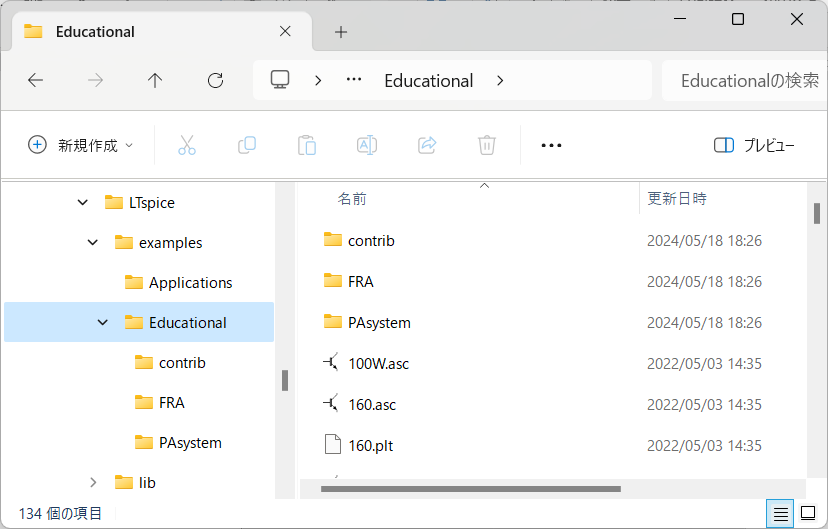
Task: Click the Share icon in toolbar
Action: (427, 145)
